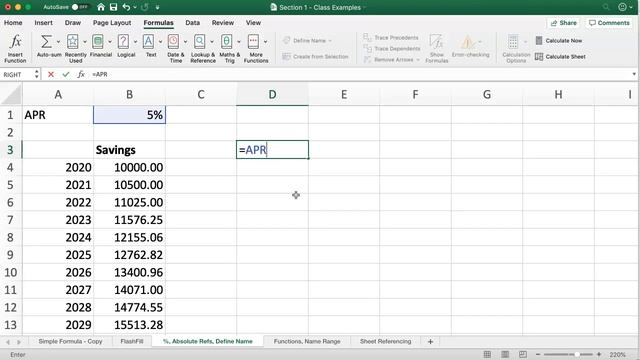Click Calculate Sheet
Screen dimensions: 640x360
560,56
